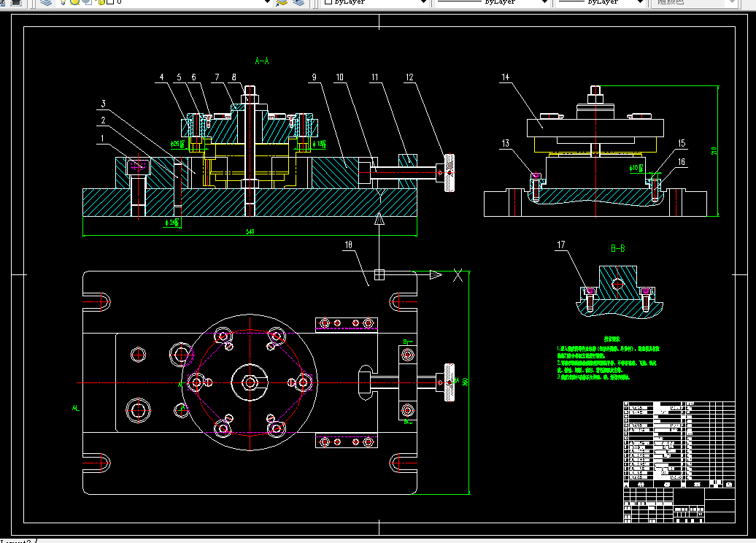Click the Layer Previous icon
The image size is (756, 543).
[x=299, y=2]
